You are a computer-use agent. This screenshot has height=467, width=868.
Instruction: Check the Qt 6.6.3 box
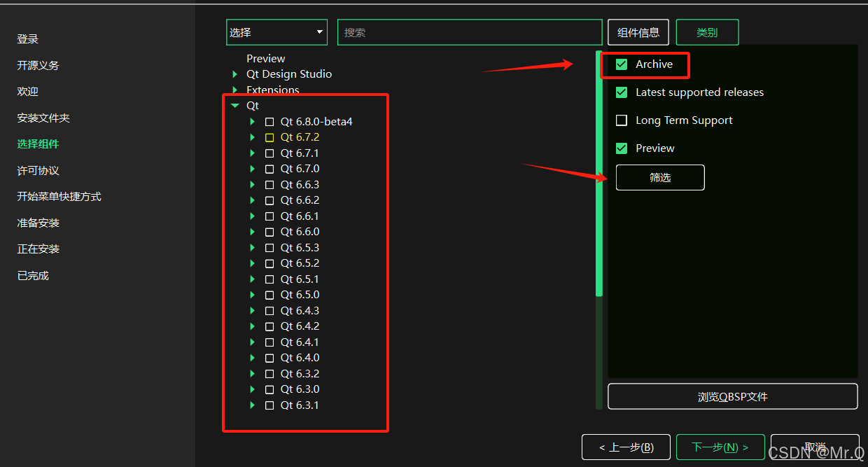click(x=269, y=185)
